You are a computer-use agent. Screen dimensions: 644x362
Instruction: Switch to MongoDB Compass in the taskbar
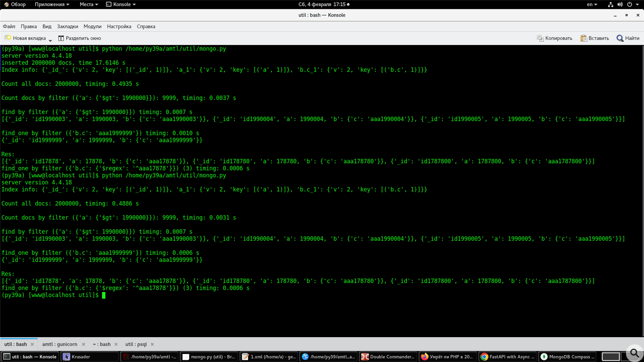coord(568,357)
